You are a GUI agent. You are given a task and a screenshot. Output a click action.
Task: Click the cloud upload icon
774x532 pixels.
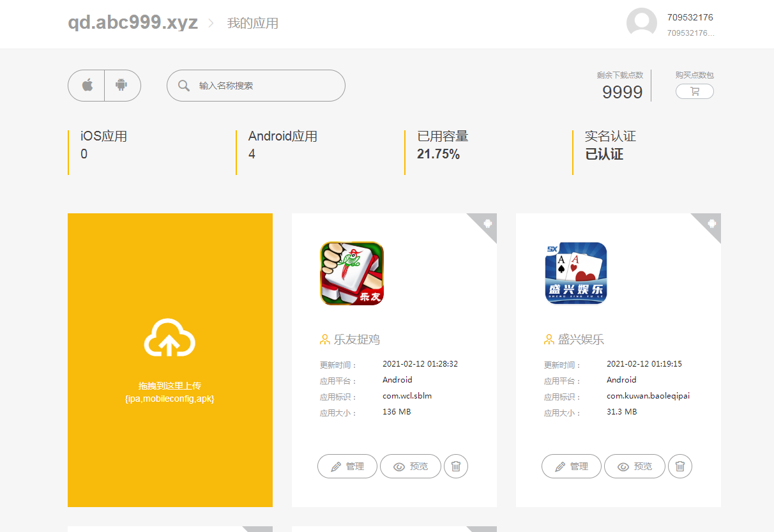(170, 338)
